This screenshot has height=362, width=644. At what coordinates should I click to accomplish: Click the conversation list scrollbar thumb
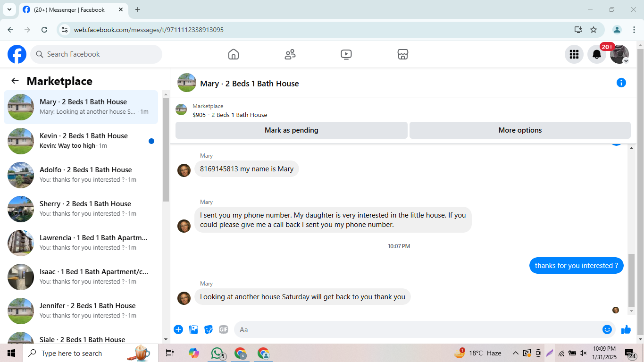tap(166, 150)
